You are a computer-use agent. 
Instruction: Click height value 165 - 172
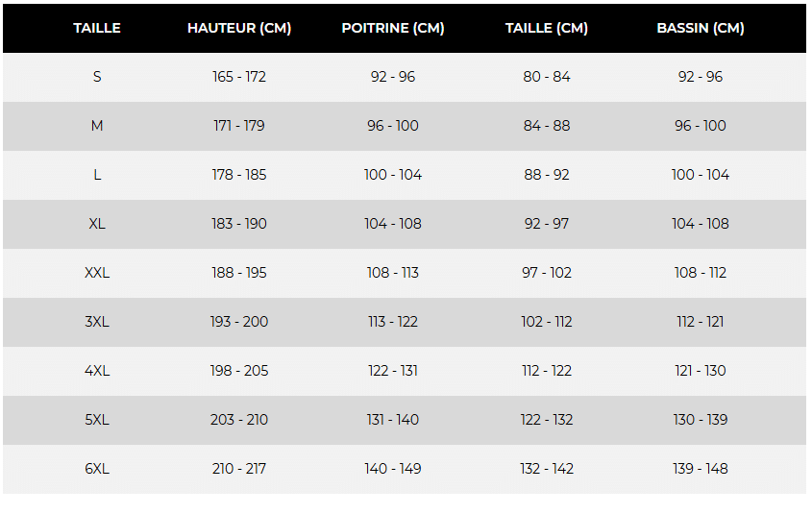239,77
